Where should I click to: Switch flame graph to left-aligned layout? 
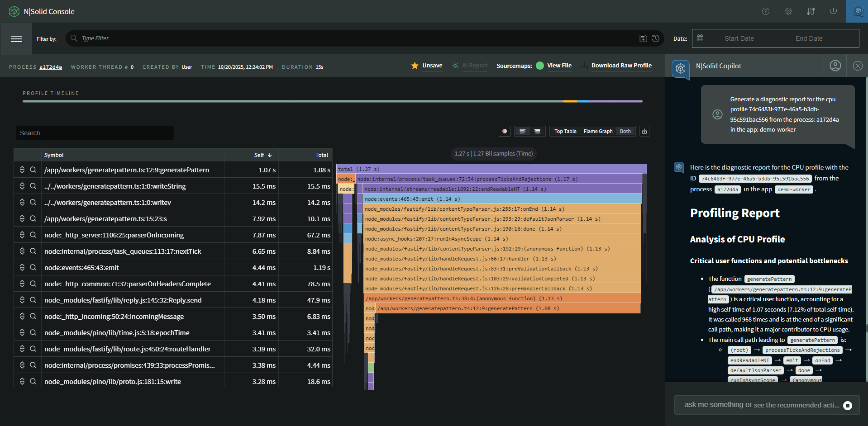(x=522, y=131)
